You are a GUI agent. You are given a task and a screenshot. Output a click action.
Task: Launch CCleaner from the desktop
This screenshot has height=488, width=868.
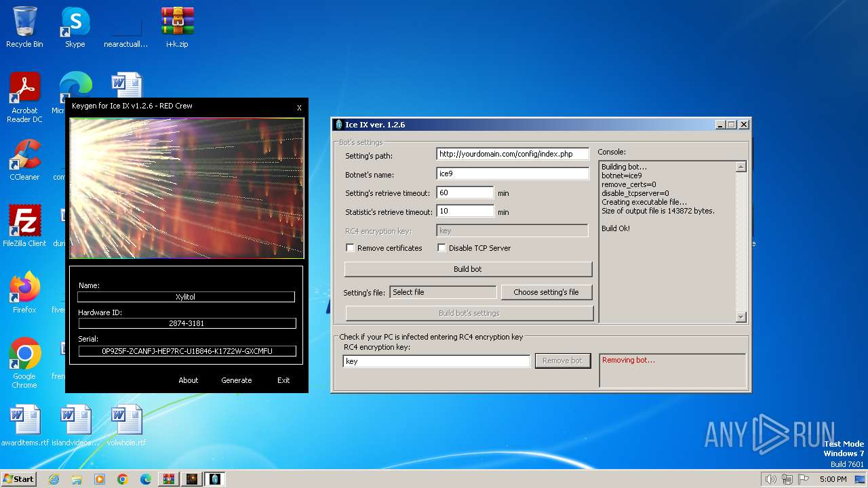[x=24, y=160]
